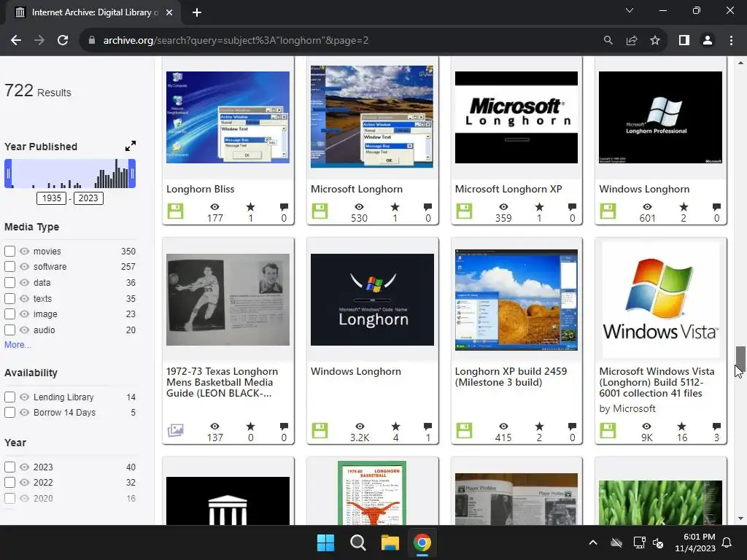
Task: Click the right handle of year range slider
Action: click(x=132, y=174)
